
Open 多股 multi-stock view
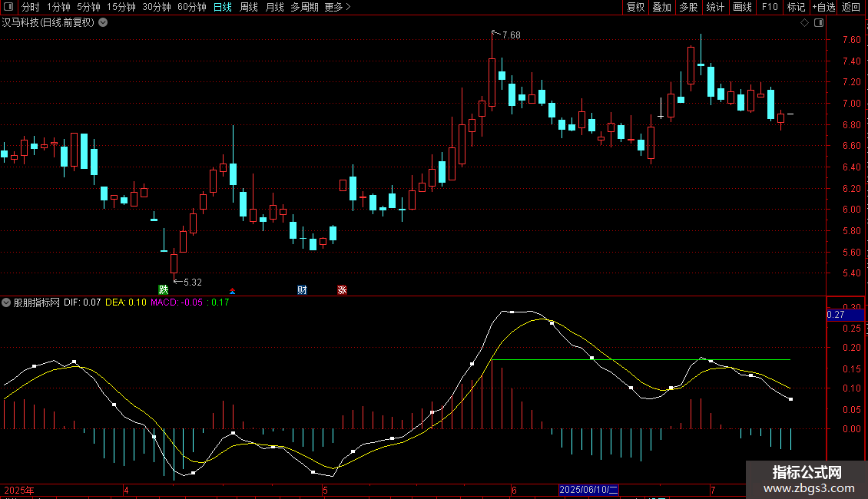(x=688, y=7)
